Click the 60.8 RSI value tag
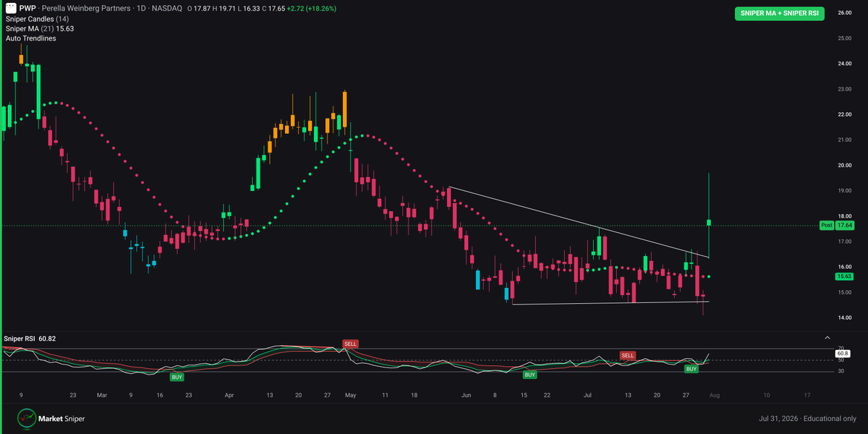This screenshot has height=434, width=868. click(841, 354)
